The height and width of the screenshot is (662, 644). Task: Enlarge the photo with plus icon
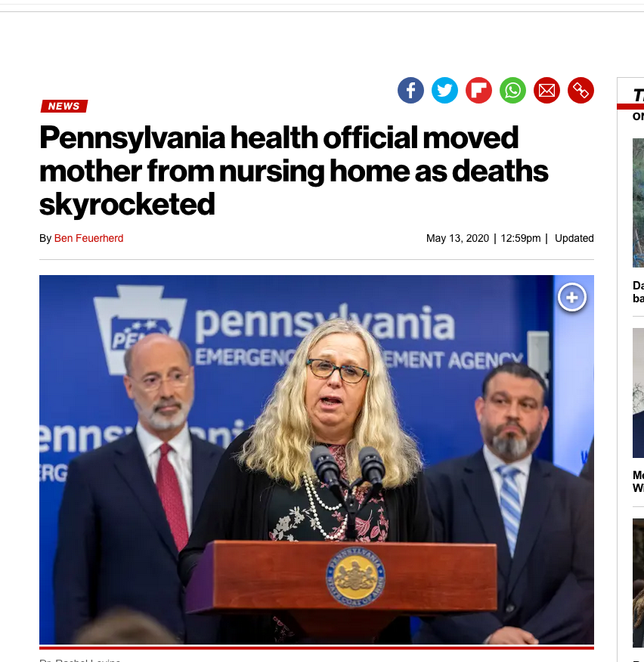571,298
